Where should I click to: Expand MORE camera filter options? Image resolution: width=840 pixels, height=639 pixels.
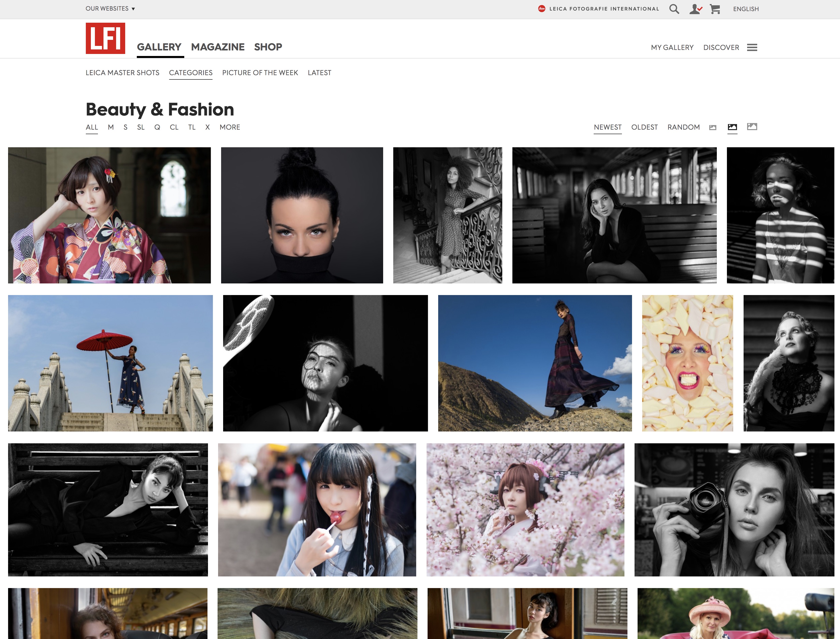pyautogui.click(x=229, y=127)
